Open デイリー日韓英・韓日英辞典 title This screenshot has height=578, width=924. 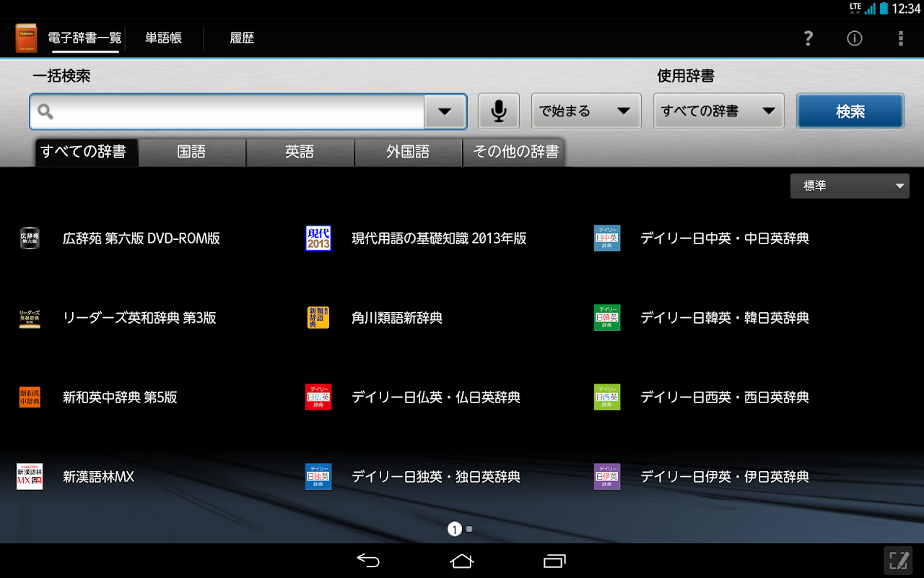pos(725,318)
